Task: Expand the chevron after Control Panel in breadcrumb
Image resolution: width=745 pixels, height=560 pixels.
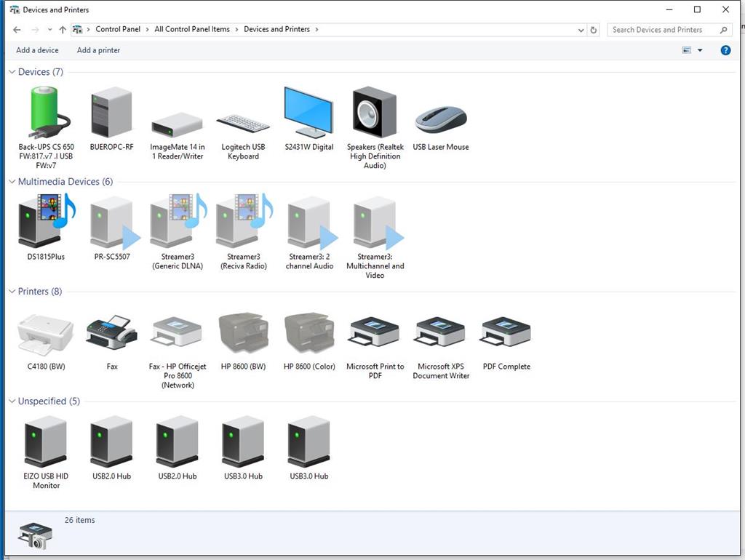Action: click(147, 29)
